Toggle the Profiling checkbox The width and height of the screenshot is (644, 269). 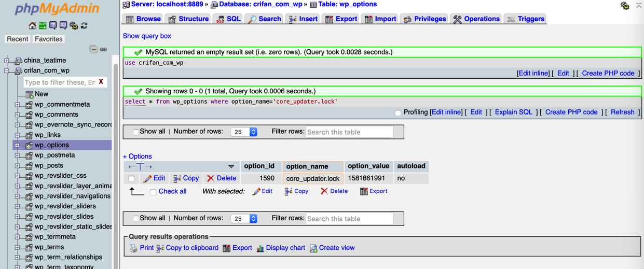[x=398, y=112]
